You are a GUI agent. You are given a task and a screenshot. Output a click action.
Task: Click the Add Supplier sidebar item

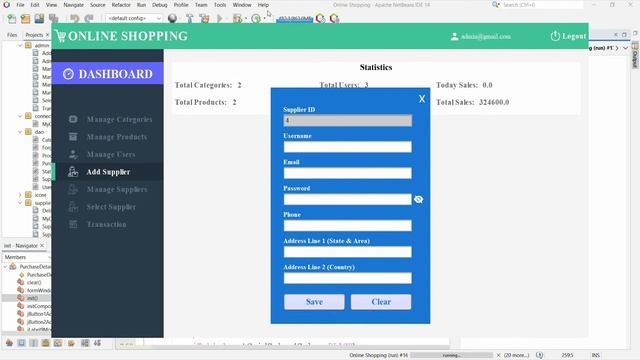pyautogui.click(x=108, y=172)
